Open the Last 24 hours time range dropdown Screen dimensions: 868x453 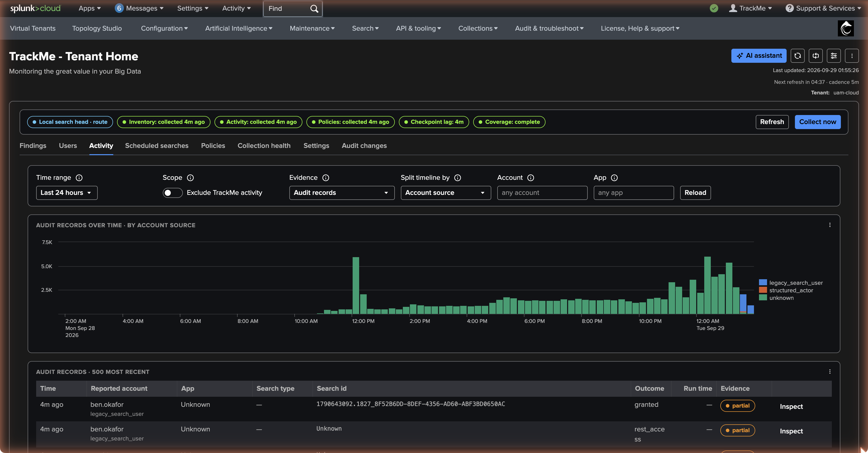click(x=67, y=193)
